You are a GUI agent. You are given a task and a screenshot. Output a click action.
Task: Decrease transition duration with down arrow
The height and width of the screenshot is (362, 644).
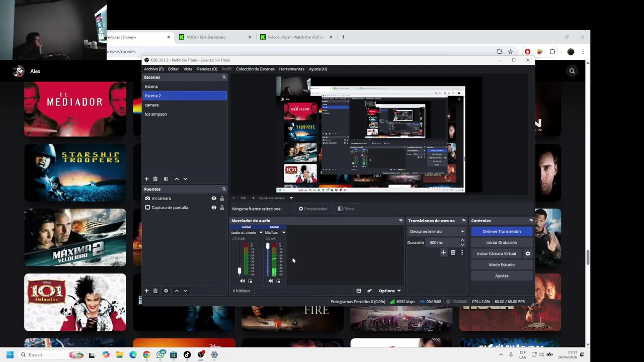click(462, 245)
